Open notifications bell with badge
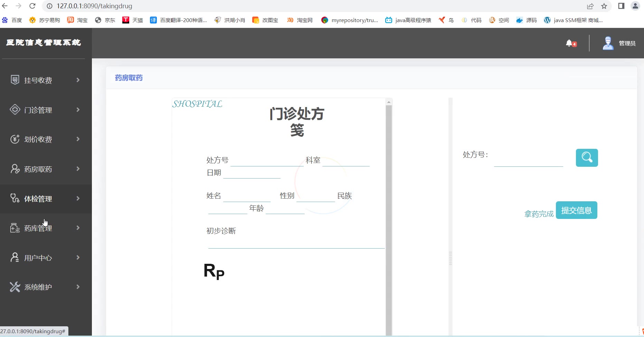This screenshot has height=337, width=644. click(x=571, y=43)
